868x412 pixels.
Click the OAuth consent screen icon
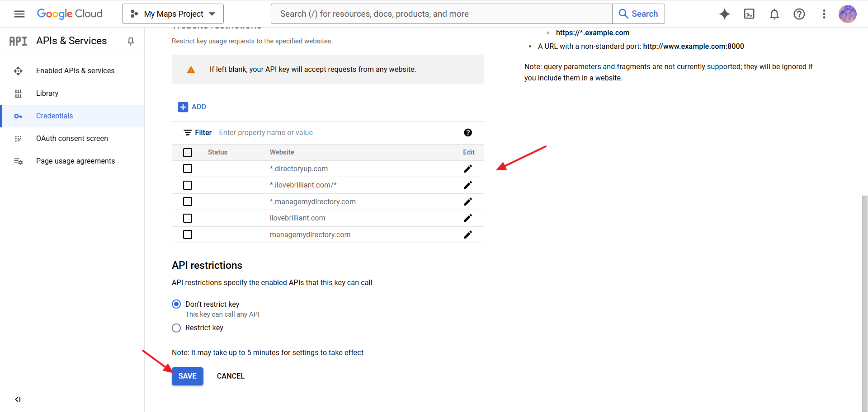(18, 139)
